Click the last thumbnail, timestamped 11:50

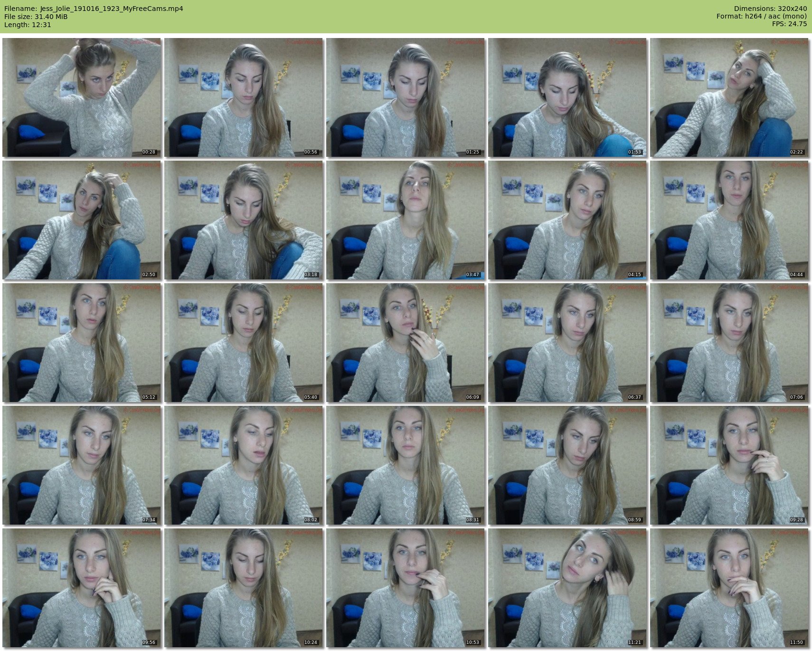(x=729, y=588)
